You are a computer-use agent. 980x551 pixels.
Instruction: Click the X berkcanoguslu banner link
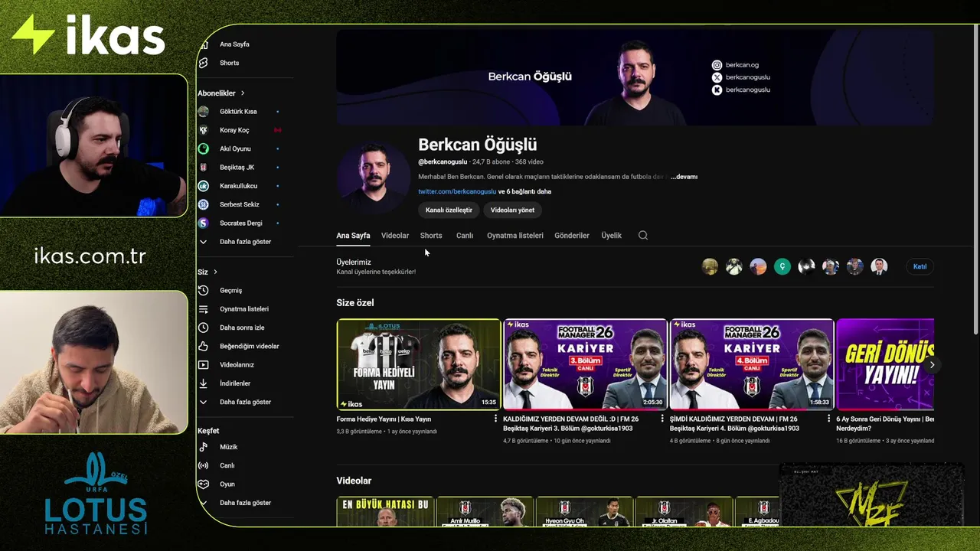741,77
